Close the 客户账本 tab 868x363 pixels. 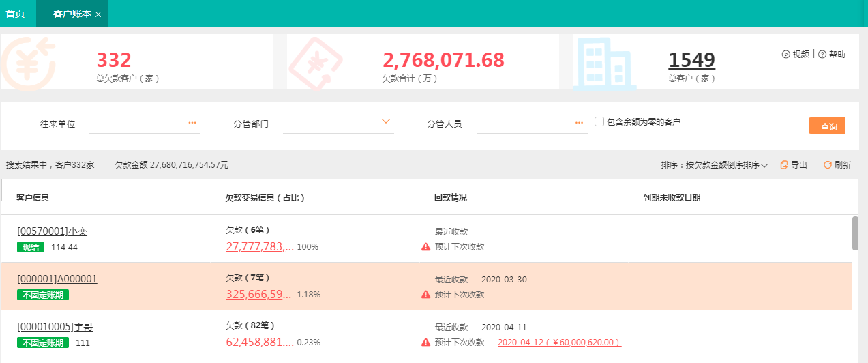pos(98,14)
